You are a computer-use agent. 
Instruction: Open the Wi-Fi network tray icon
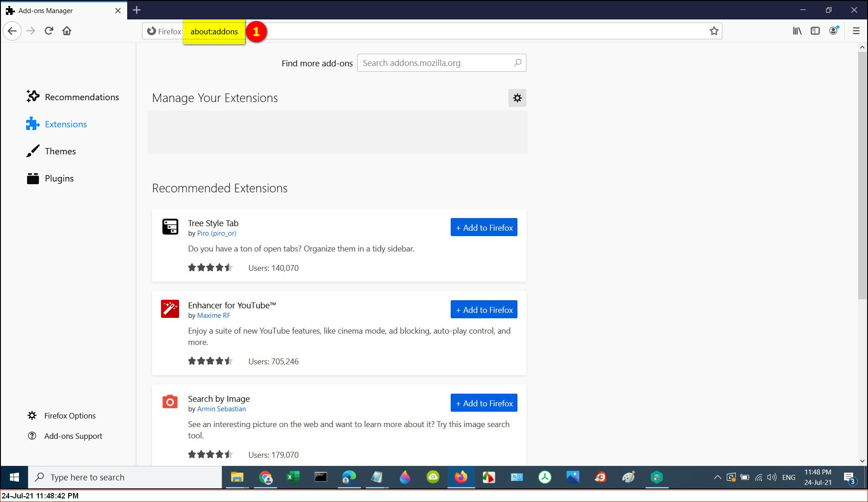(x=759, y=477)
